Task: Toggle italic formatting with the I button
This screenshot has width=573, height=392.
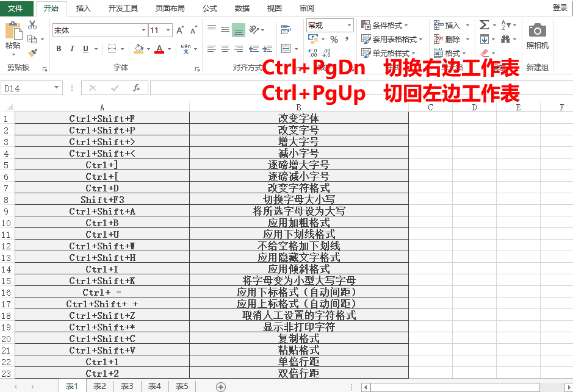Action: click(x=72, y=48)
